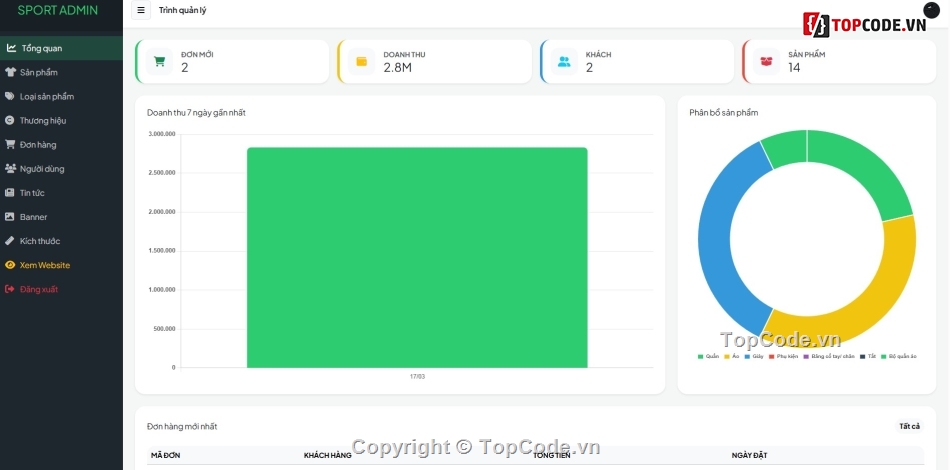Click the yellow wallet icon in Doanh thu card
Image resolution: width=950 pixels, height=470 pixels.
coord(362,61)
